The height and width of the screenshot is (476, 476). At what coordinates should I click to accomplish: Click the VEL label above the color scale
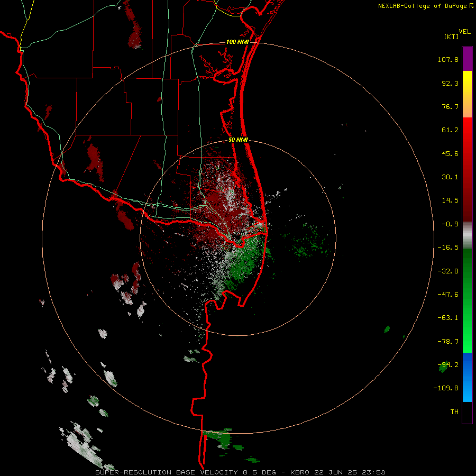pos(465,32)
